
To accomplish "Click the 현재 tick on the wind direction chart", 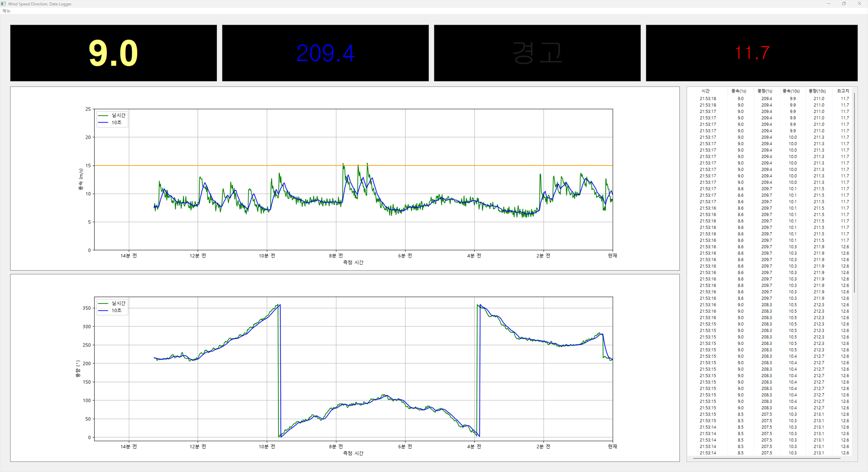I will point(612,447).
